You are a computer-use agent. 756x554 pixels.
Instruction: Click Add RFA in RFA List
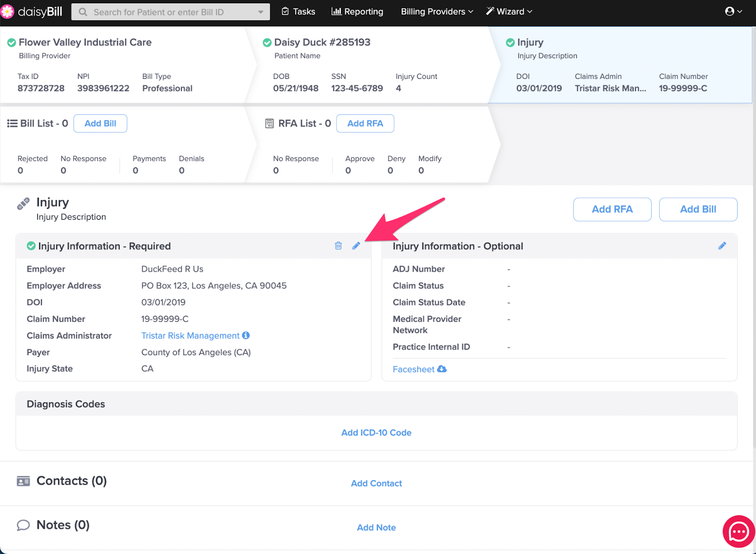365,123
